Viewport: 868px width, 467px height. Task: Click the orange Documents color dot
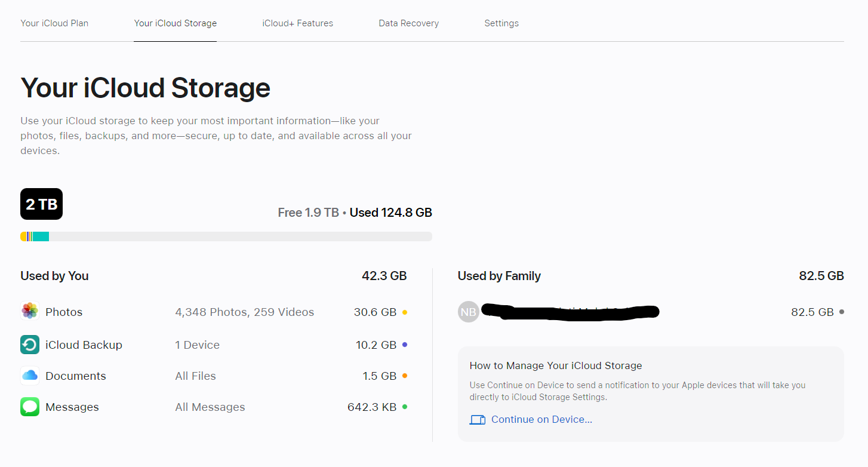(x=405, y=376)
